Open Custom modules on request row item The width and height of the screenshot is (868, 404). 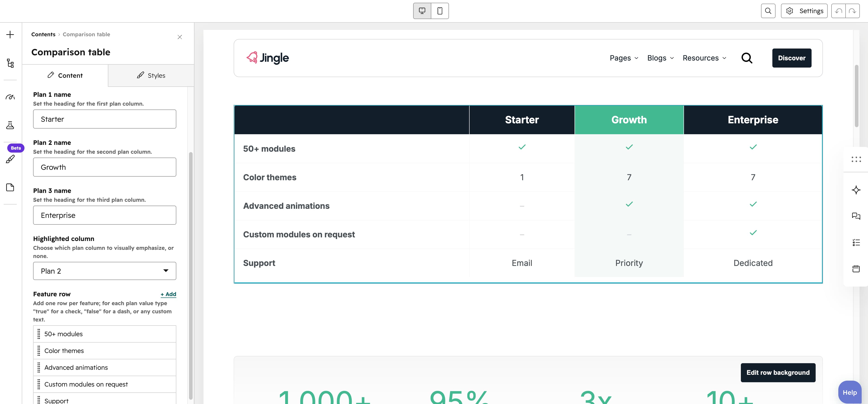click(x=104, y=385)
